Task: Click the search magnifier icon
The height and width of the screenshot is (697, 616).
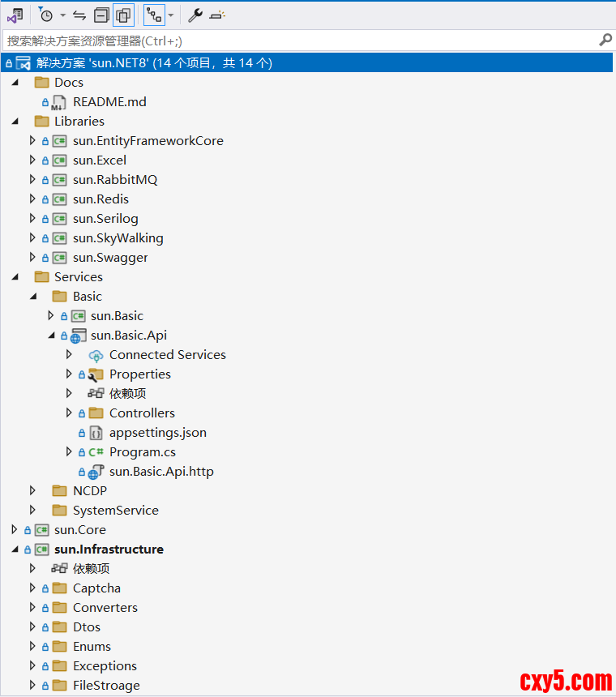Action: pyautogui.click(x=605, y=40)
